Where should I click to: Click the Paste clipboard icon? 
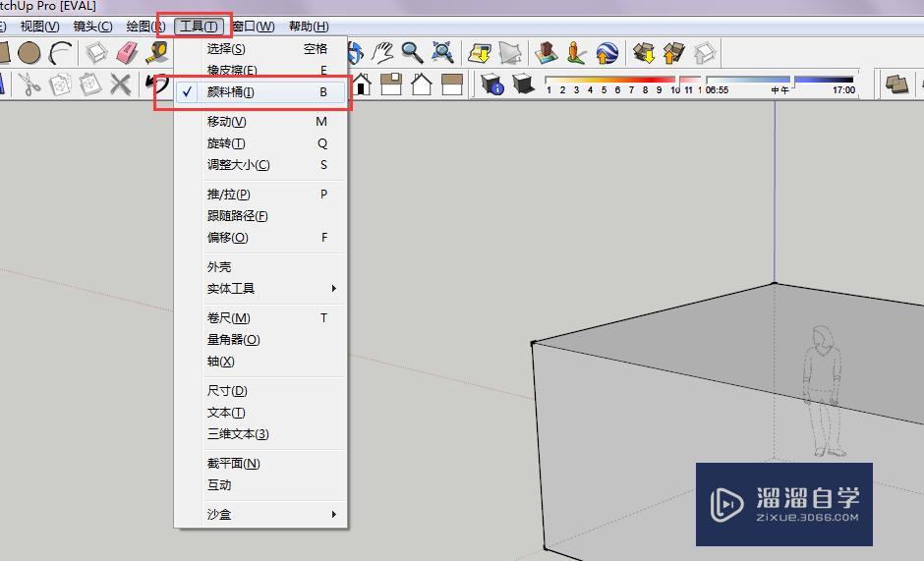point(90,84)
